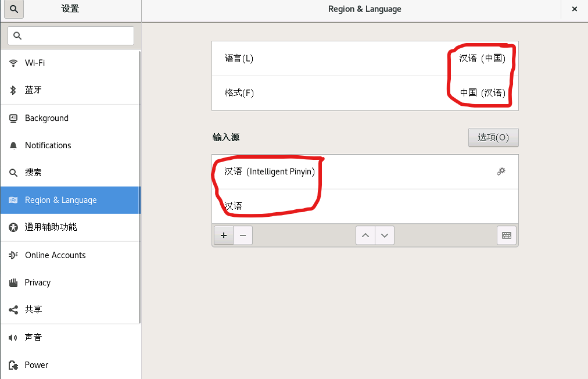Viewport: 588px width, 379px height.
Task: Click the Online Accounts icon
Action: point(13,255)
